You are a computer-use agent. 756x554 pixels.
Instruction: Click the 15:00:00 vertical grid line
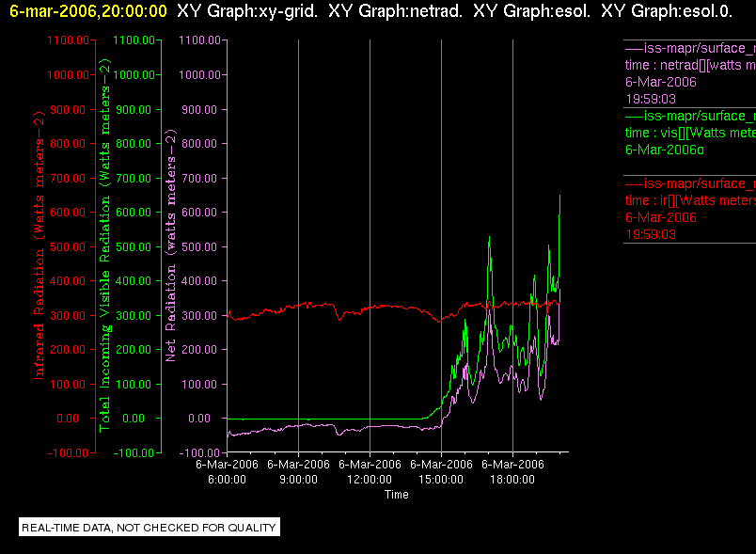(441, 245)
